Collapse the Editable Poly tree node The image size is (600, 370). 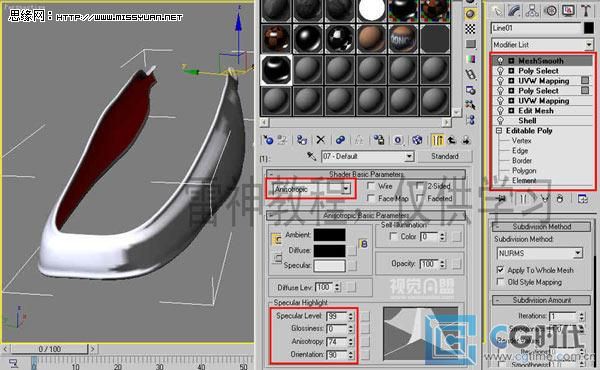point(499,130)
